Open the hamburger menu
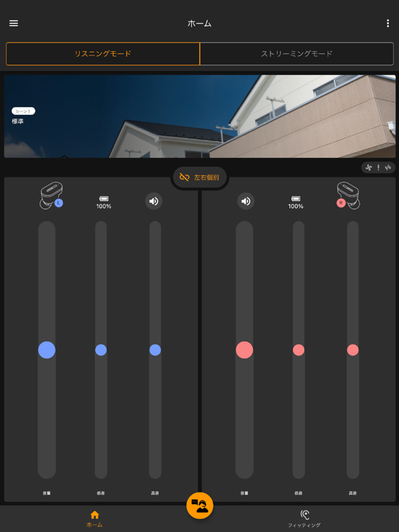Viewport: 399px width, 532px height. click(14, 23)
